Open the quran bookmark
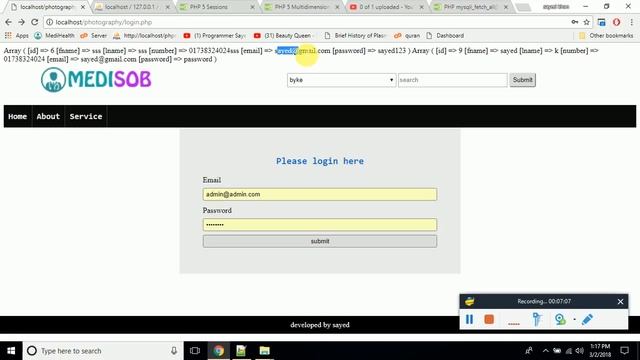Image resolution: width=640 pixels, height=360 pixels. coord(407,36)
